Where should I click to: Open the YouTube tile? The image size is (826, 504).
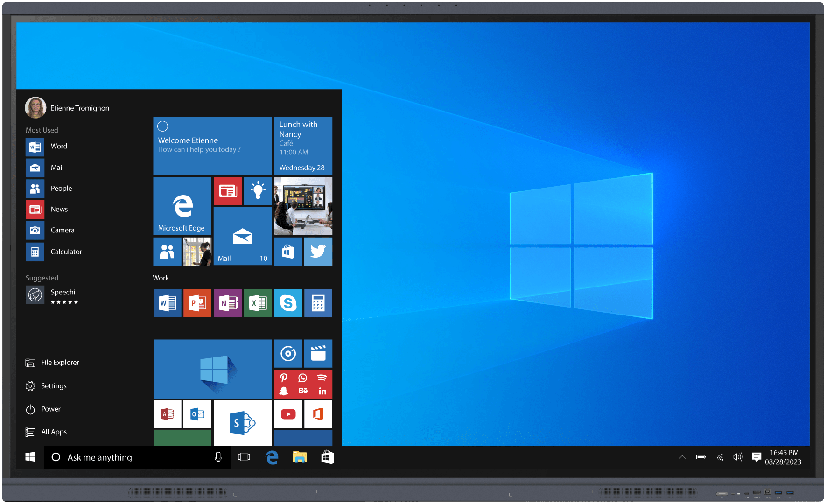click(288, 414)
